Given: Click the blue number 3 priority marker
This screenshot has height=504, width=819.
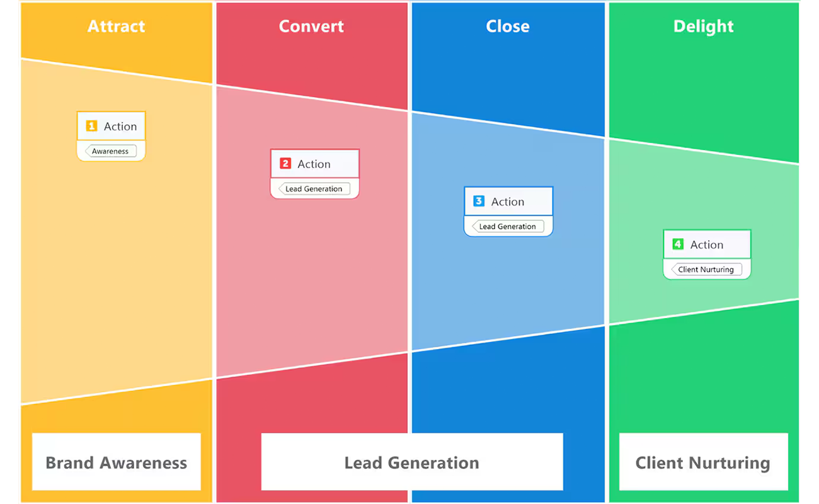Looking at the screenshot, I should 479,202.
